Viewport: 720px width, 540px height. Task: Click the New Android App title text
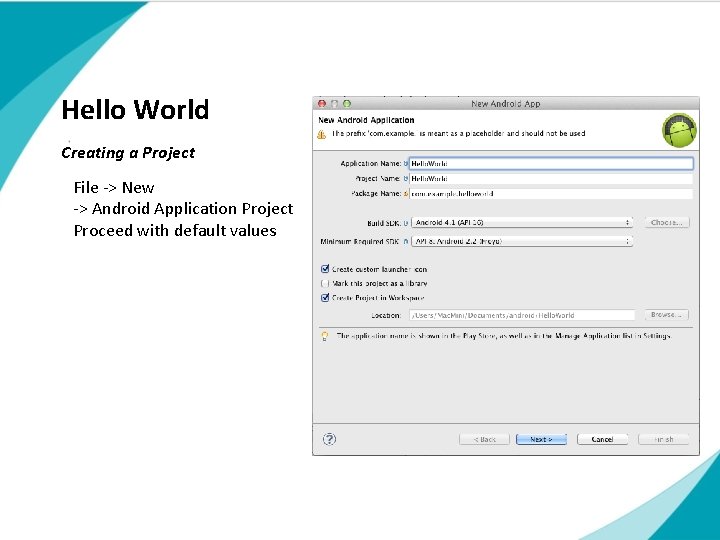tap(506, 104)
